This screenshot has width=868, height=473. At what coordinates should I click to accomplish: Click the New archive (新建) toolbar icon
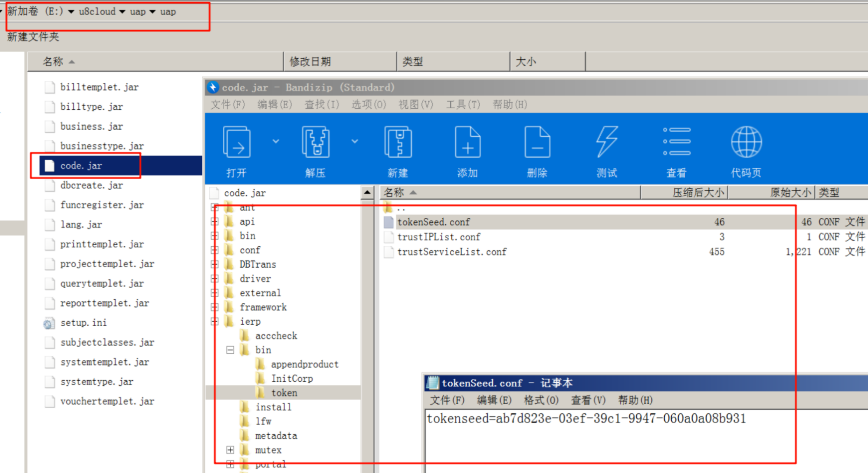(398, 142)
